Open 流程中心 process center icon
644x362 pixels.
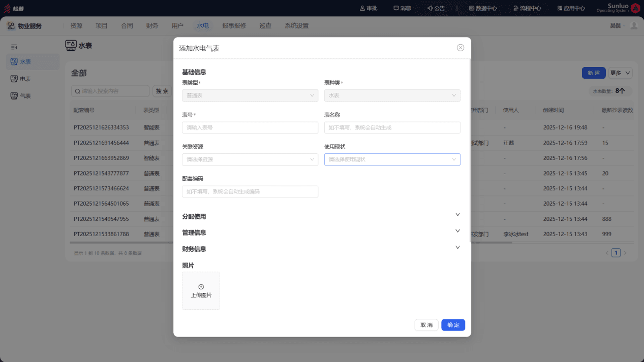pyautogui.click(x=516, y=8)
